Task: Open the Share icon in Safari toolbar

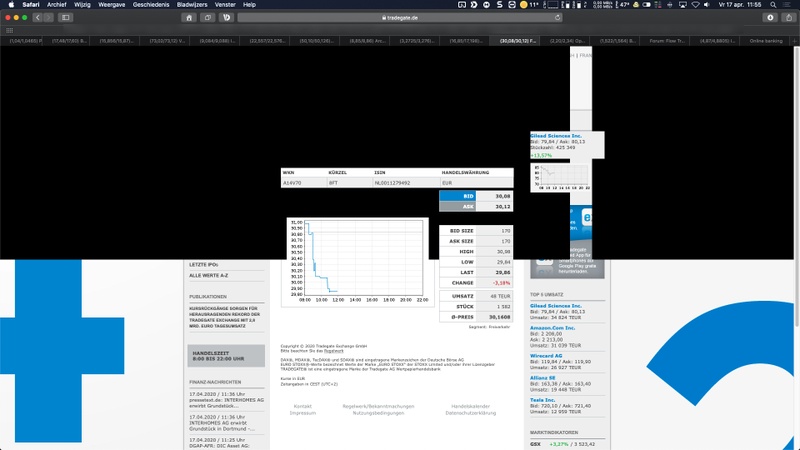Action: click(789, 17)
